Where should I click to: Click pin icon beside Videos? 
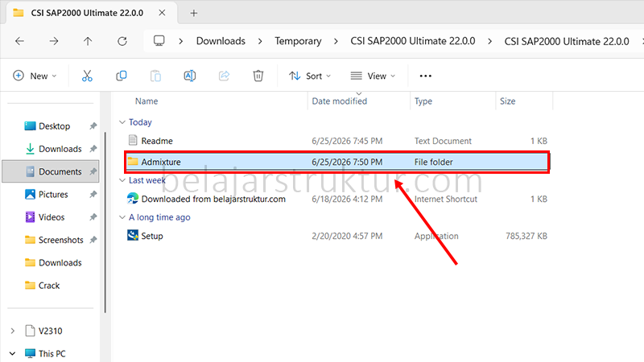pos(93,216)
